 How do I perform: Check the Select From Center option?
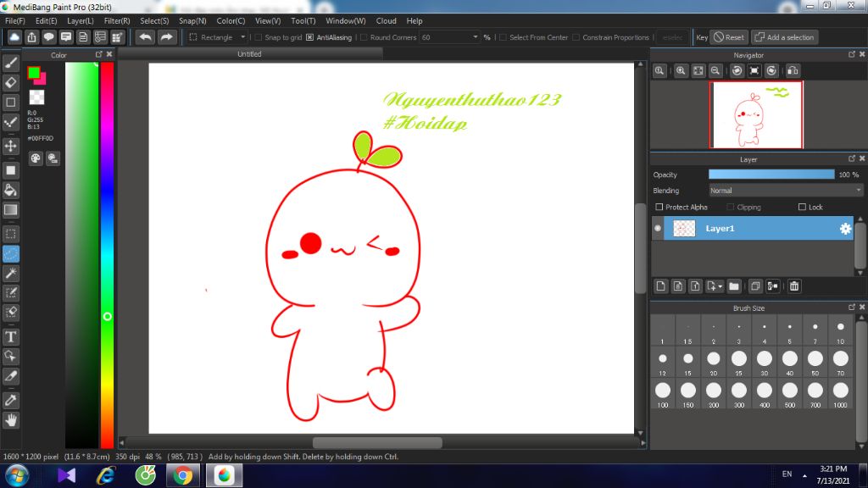point(503,37)
